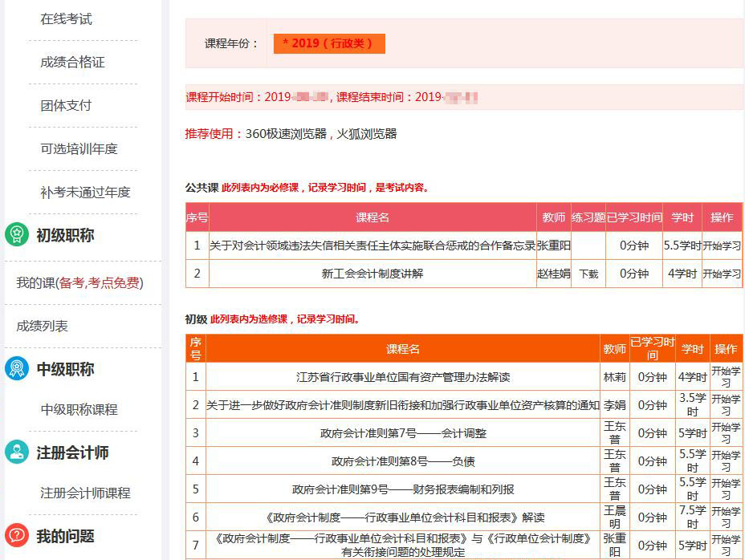This screenshot has height=560, width=745.
Task: Go to 团体支付 page
Action: 67,105
